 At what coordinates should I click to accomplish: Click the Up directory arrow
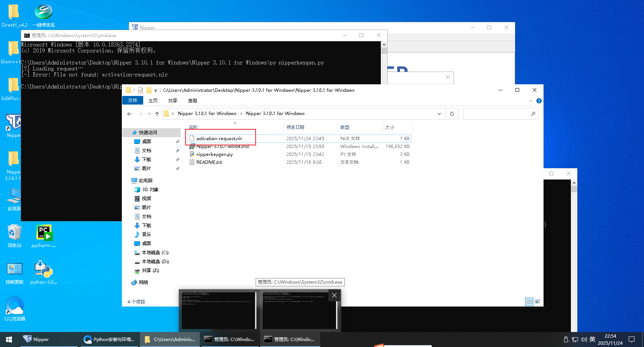[157, 114]
